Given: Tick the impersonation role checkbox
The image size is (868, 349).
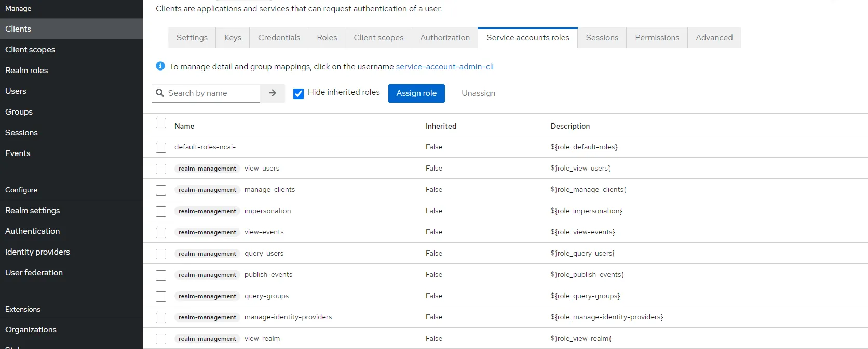Looking at the screenshot, I should tap(161, 212).
